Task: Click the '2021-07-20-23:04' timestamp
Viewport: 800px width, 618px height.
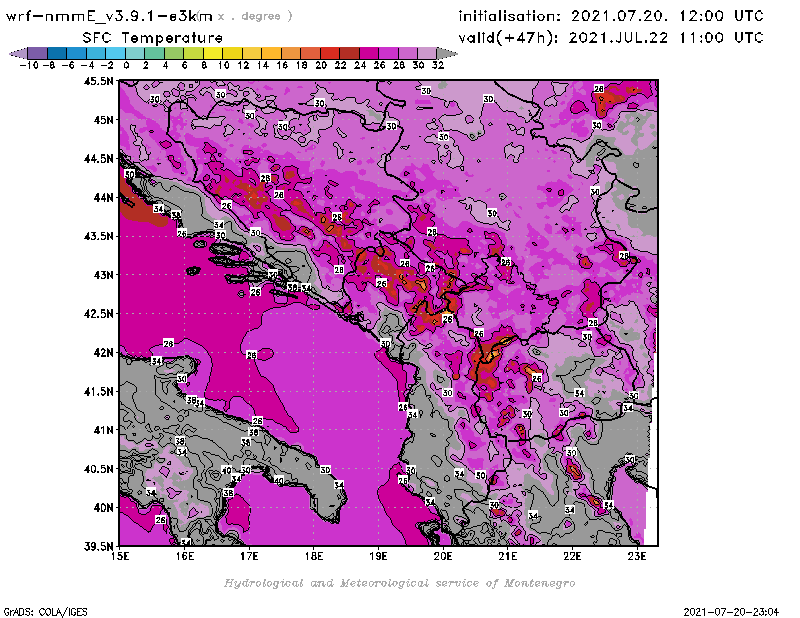Action: point(731,612)
